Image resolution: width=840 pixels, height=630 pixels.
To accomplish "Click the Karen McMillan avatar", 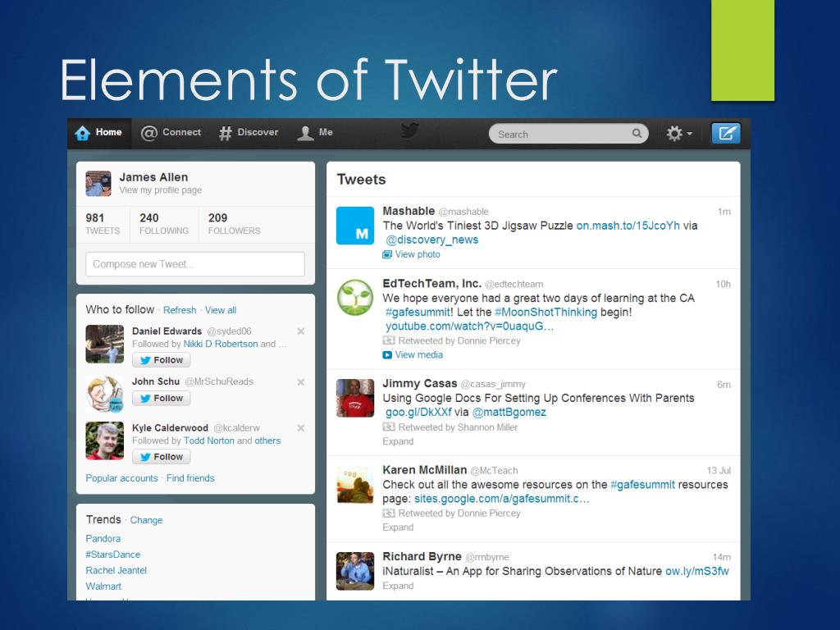I will pyautogui.click(x=355, y=485).
